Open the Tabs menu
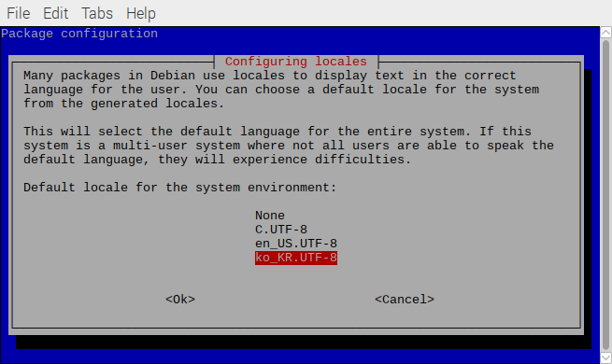 (x=97, y=13)
